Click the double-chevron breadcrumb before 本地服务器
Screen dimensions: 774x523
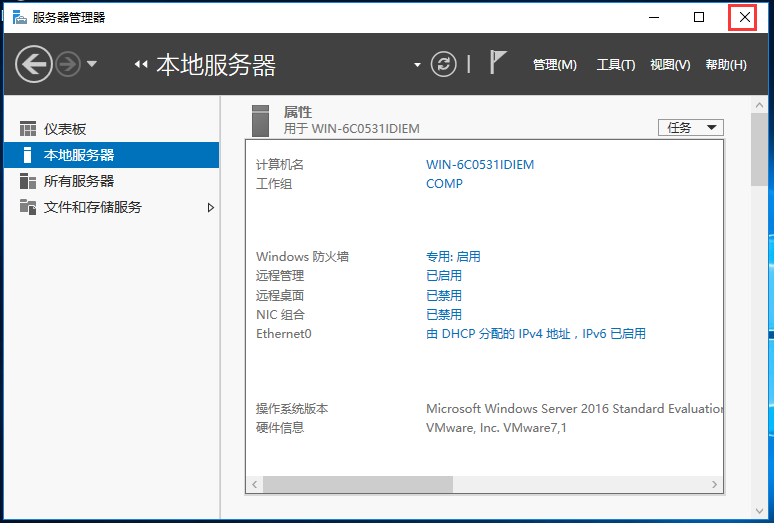point(141,64)
